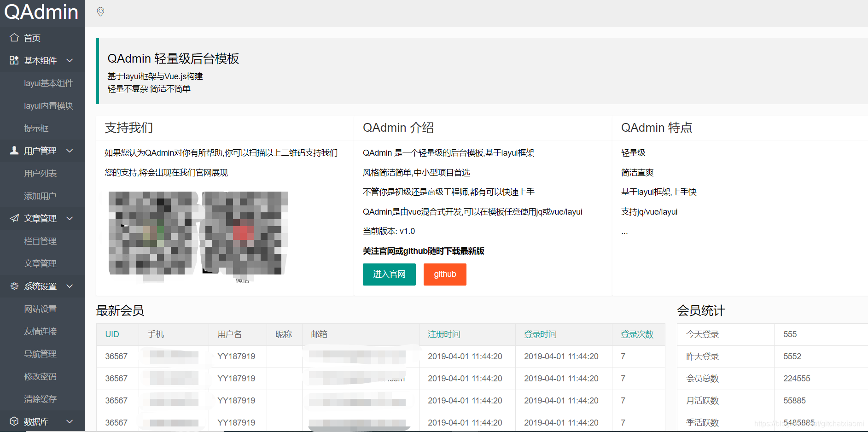Viewport: 868px width, 432px height.
Task: Toggle the 数据库 menu chevron
Action: point(70,421)
